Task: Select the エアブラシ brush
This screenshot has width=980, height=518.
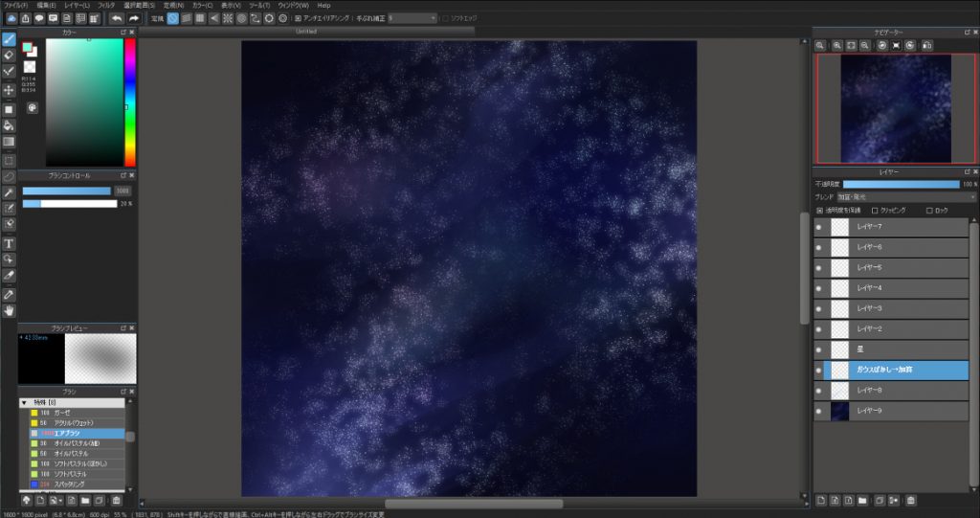Action: pos(78,433)
